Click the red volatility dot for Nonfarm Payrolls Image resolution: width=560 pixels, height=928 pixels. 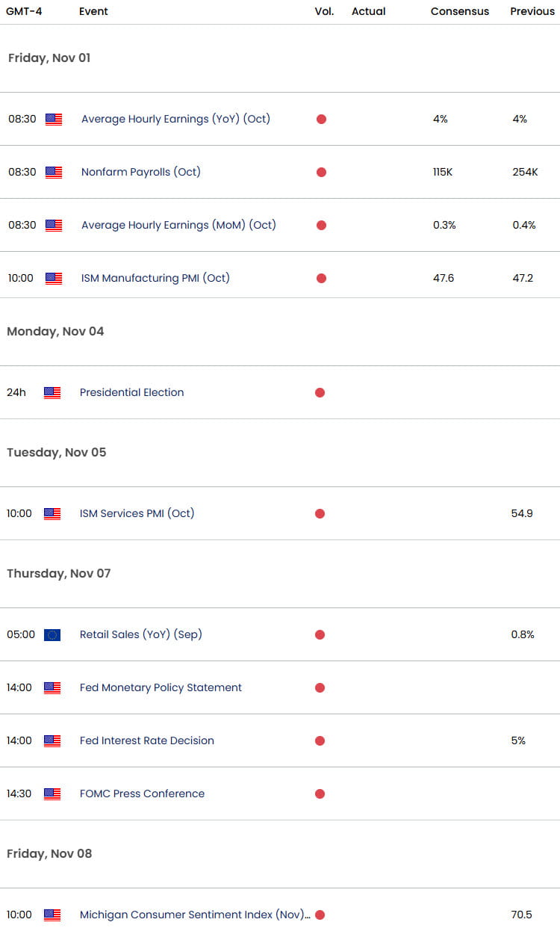321,172
